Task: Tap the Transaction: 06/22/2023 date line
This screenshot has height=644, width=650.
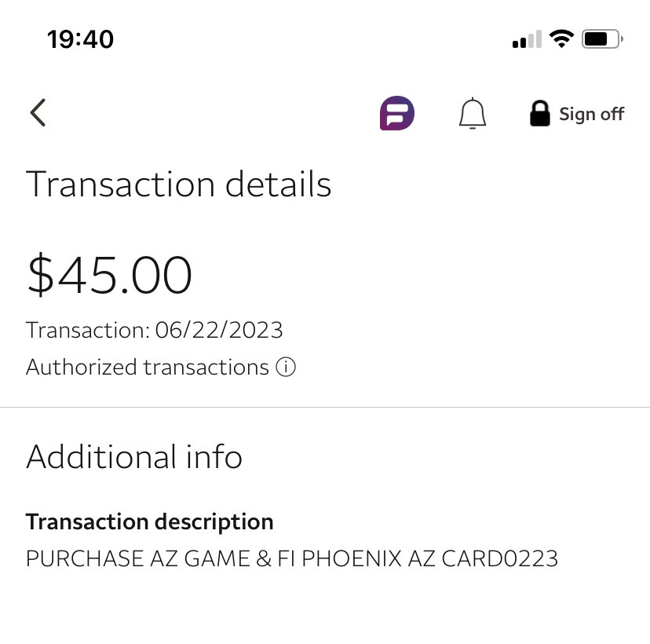Action: [x=155, y=329]
